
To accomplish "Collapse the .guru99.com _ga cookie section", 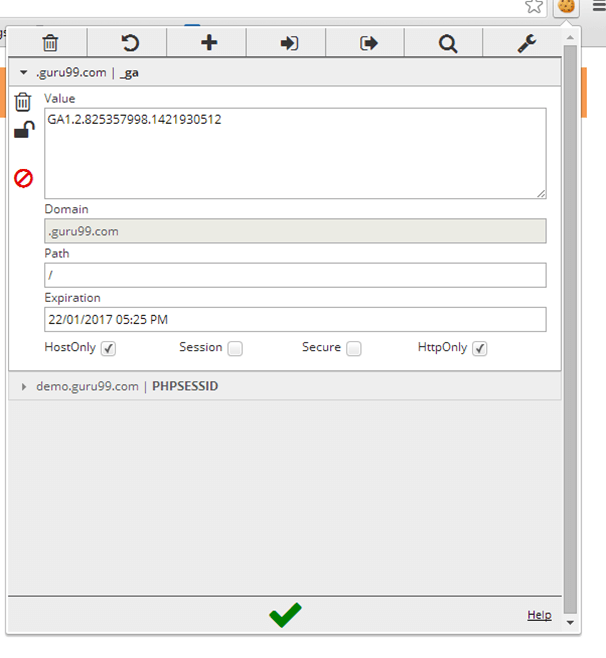I will 24,73.
